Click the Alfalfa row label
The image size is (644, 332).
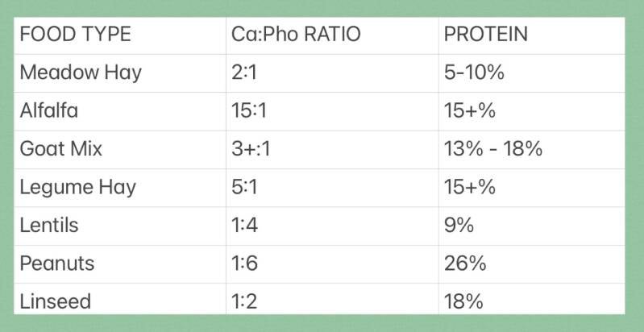tap(49, 110)
